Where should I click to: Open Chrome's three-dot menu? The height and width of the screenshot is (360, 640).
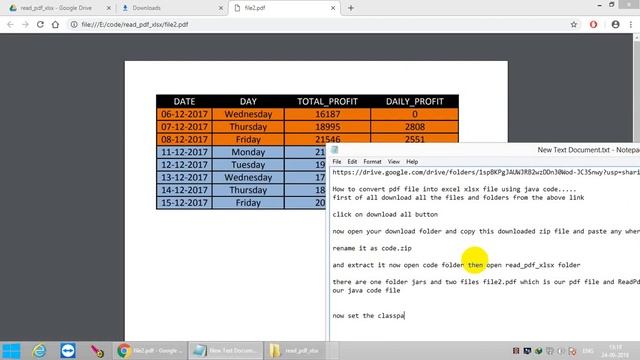click(x=631, y=24)
